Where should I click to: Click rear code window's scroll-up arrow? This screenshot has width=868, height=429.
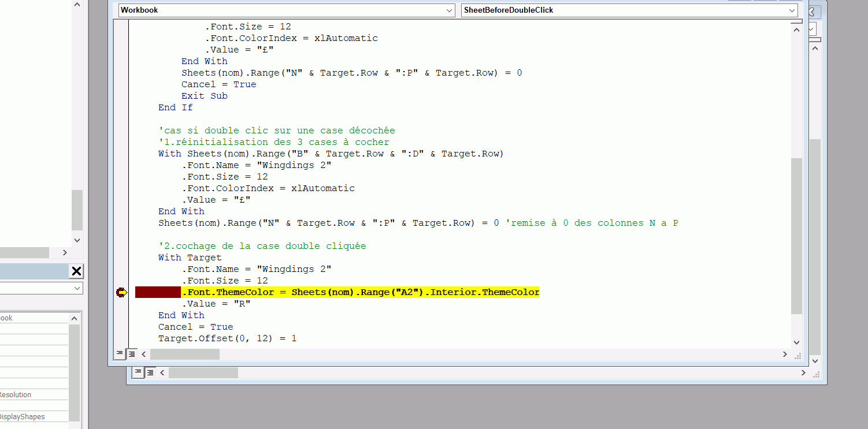click(x=815, y=49)
